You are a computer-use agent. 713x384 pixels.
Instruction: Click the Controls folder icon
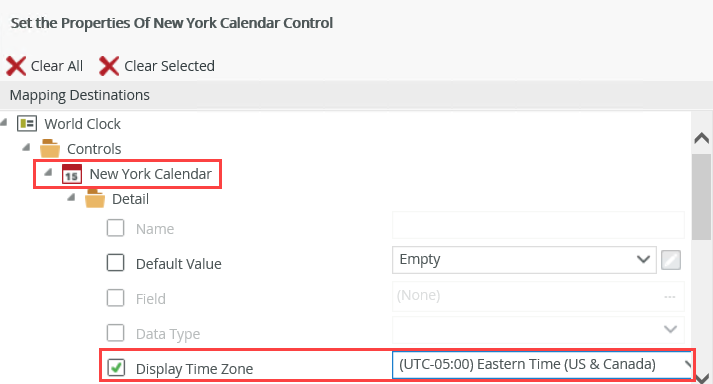pos(50,148)
